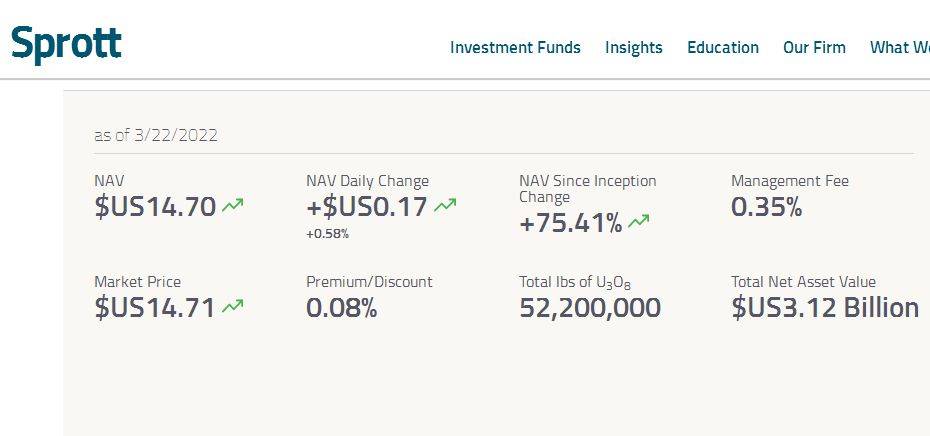930x436 pixels.
Task: Click the Management Fee value 0.35%
Action: click(x=766, y=207)
